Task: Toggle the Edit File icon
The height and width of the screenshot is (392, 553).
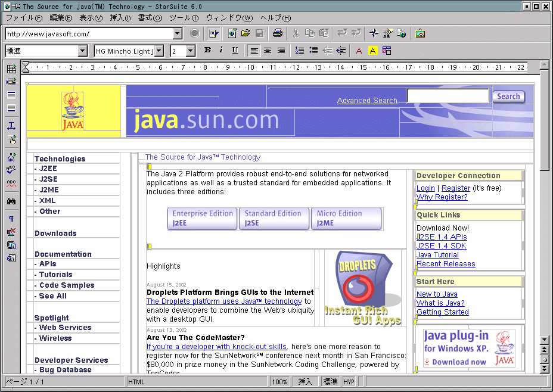Action: [x=213, y=33]
